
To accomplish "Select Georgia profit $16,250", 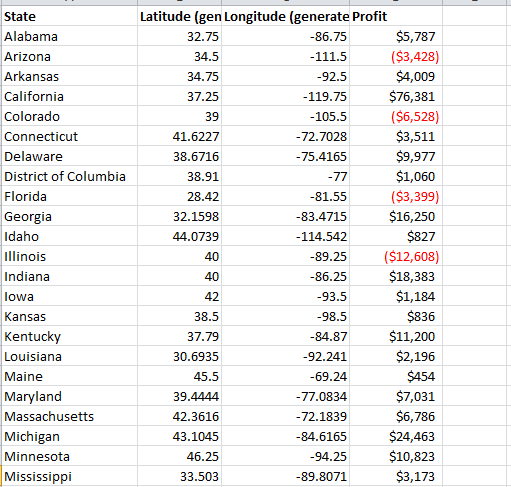I will (x=396, y=216).
